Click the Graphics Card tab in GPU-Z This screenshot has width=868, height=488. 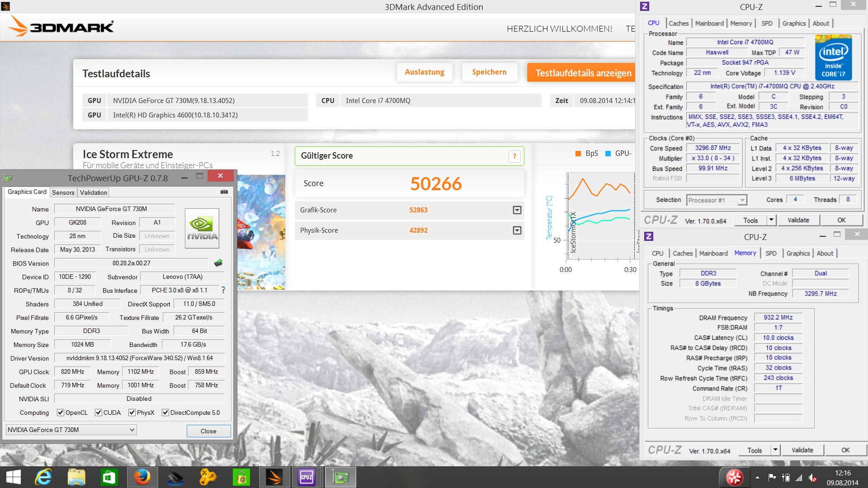[x=27, y=192]
